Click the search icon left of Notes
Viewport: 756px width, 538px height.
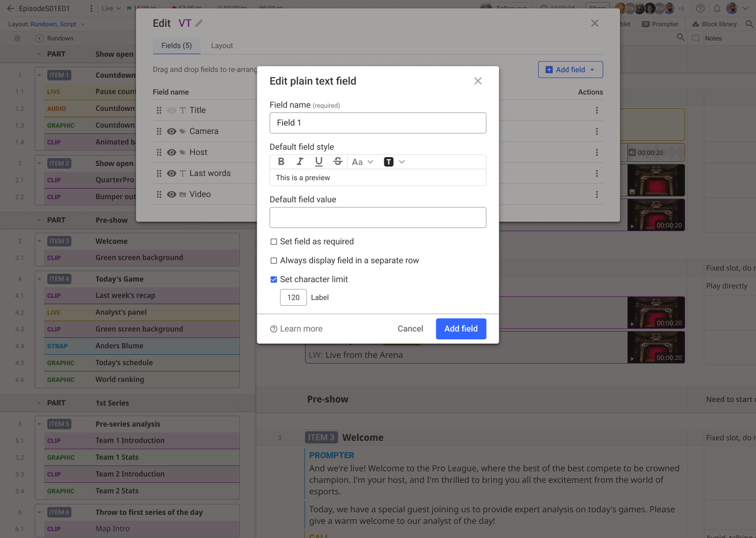pyautogui.click(x=681, y=37)
